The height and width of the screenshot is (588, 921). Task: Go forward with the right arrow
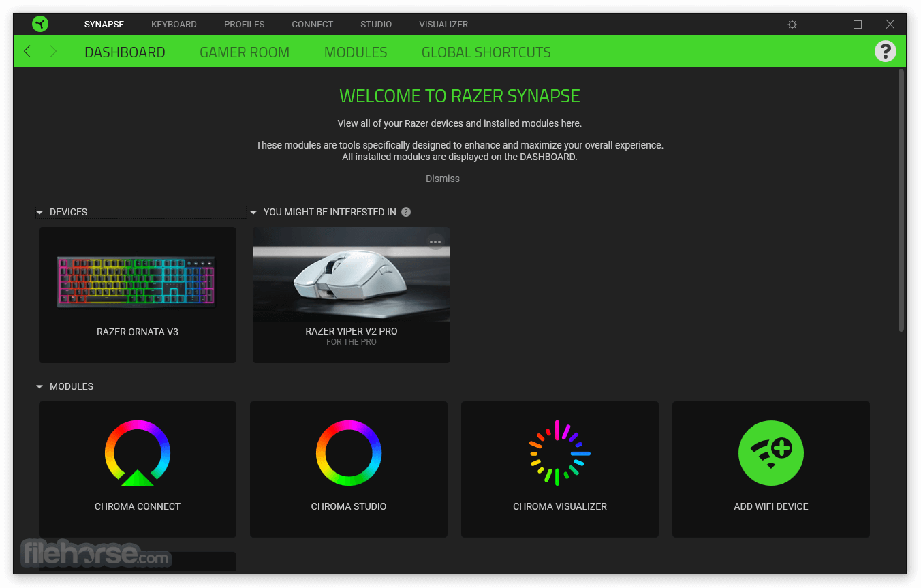pos(54,52)
